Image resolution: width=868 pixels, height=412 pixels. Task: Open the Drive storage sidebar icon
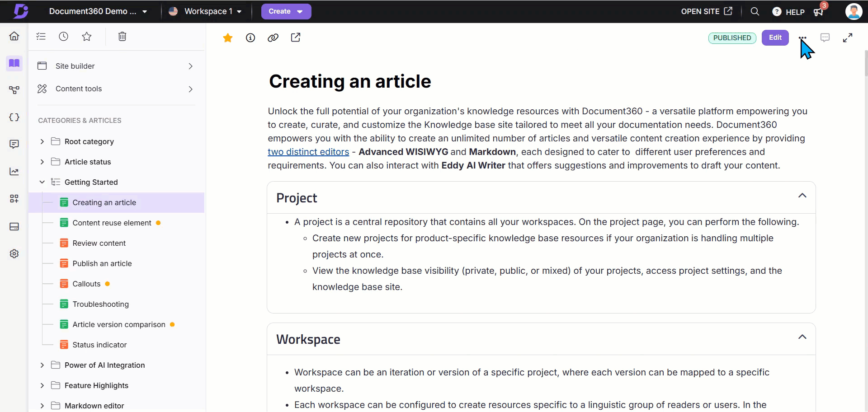pos(14,226)
